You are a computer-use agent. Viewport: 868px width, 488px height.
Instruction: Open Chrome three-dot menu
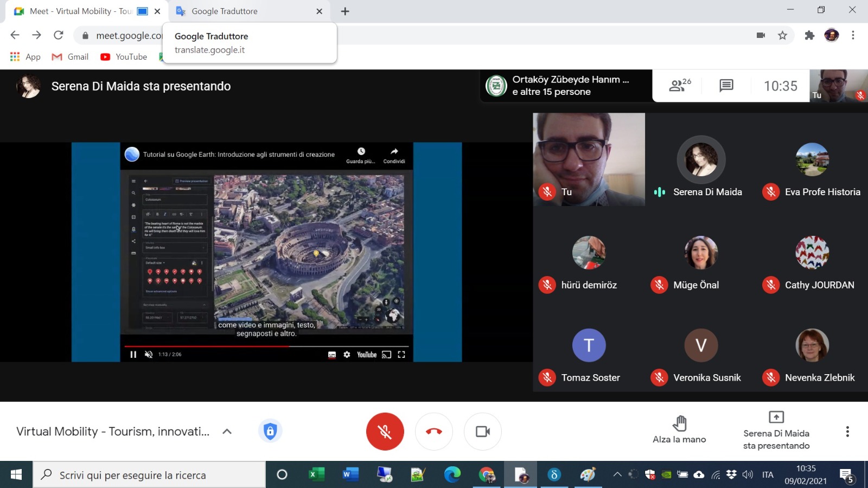point(853,35)
